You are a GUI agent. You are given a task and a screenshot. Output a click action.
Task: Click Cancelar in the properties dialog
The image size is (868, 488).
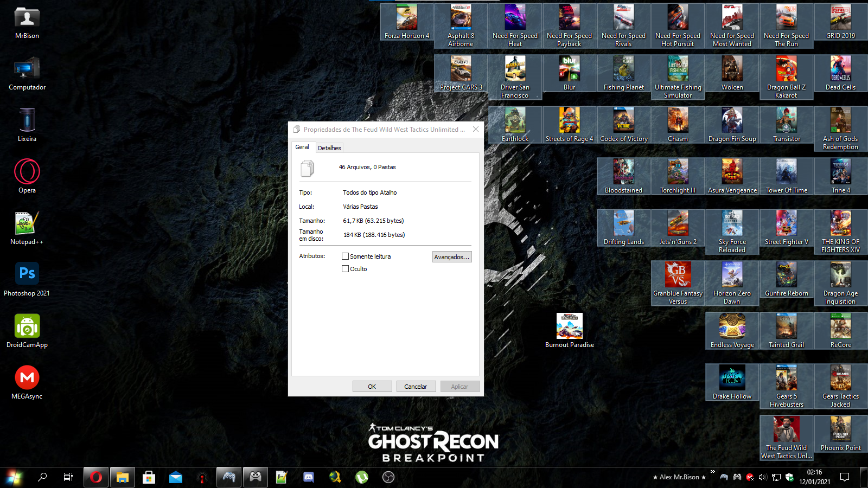[416, 387]
